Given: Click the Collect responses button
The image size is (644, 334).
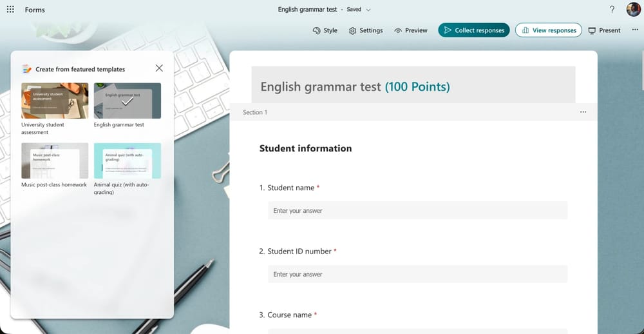Looking at the screenshot, I should tap(474, 30).
